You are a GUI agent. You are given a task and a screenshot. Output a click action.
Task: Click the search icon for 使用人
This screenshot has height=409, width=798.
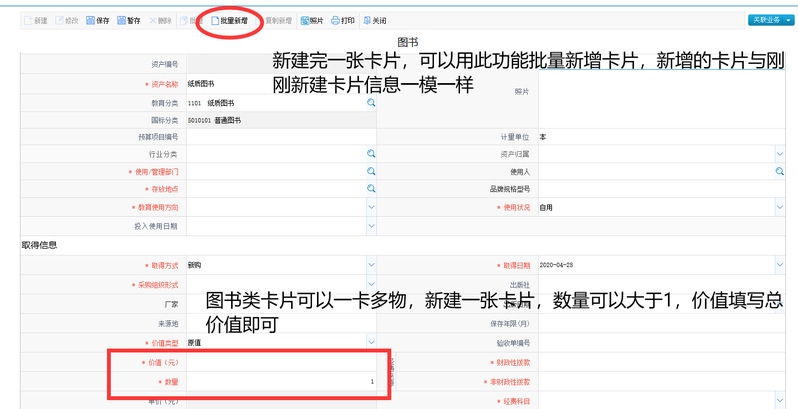pyautogui.click(x=779, y=171)
